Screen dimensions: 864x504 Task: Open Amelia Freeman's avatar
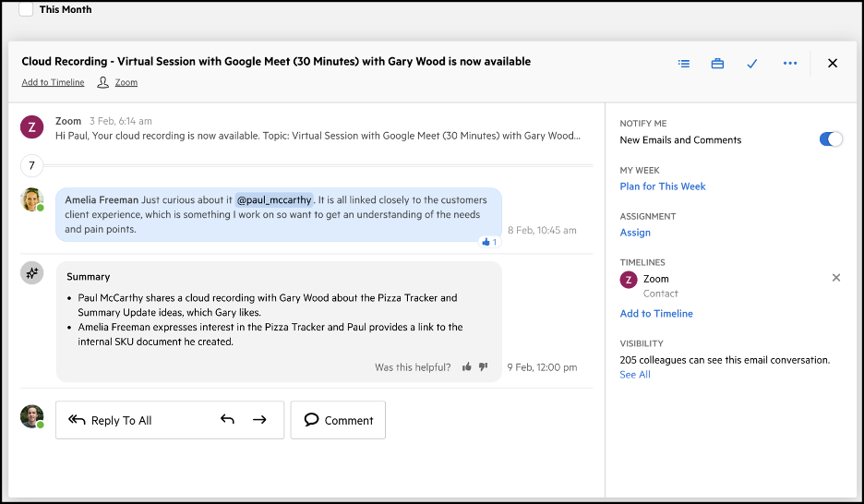pyautogui.click(x=32, y=199)
